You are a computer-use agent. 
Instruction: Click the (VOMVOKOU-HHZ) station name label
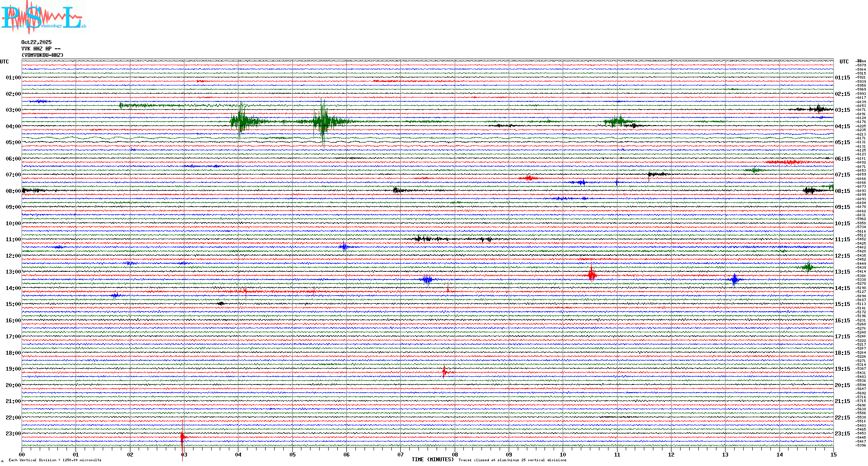(42, 55)
